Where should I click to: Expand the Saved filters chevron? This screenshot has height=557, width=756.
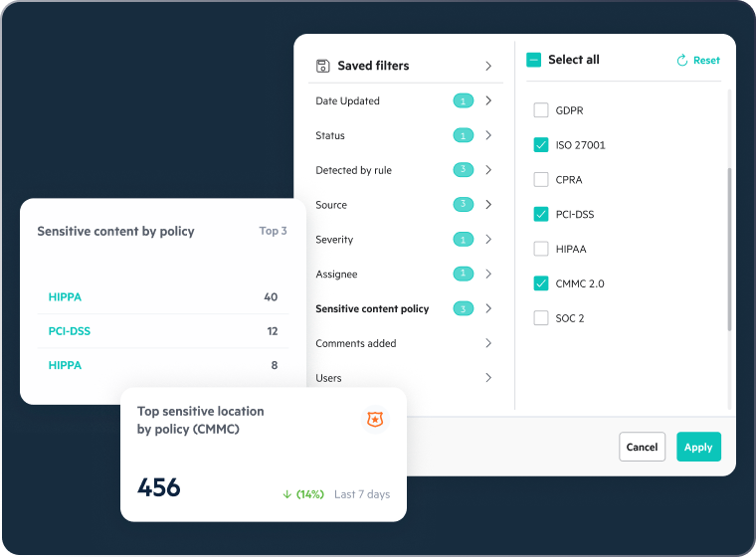(488, 66)
